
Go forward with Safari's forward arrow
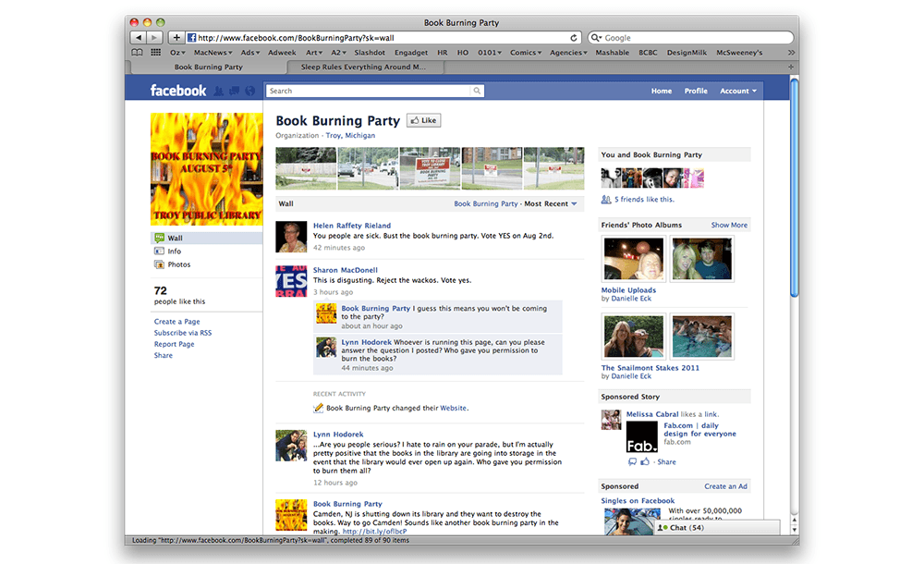[x=153, y=38]
